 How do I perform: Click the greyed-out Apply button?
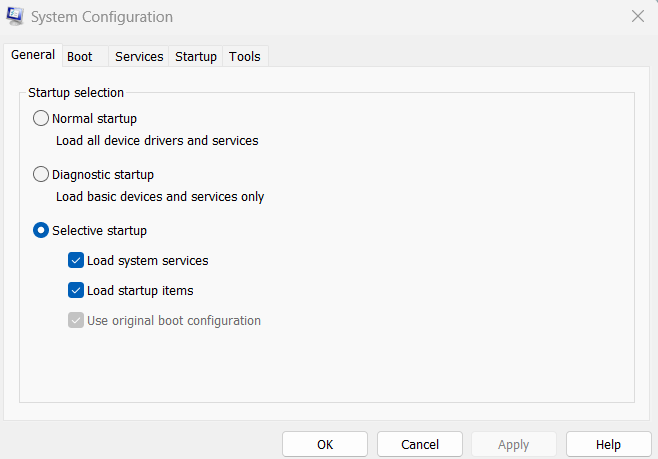click(513, 444)
